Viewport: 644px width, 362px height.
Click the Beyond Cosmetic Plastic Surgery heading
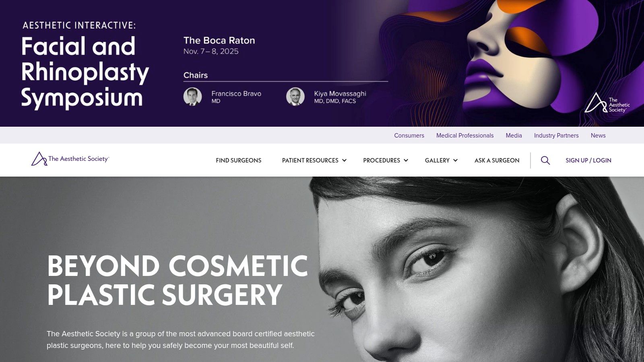pos(178,280)
